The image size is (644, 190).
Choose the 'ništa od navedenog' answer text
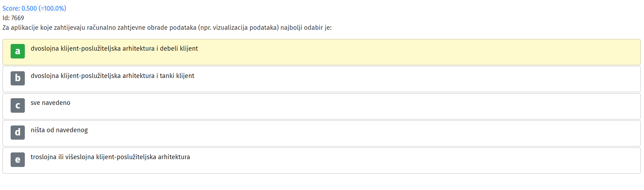point(59,130)
